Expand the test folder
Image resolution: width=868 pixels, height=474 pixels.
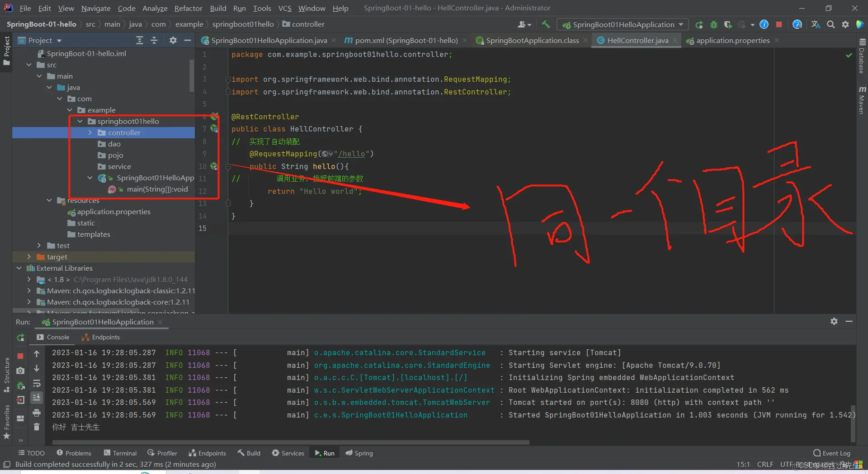pos(39,246)
